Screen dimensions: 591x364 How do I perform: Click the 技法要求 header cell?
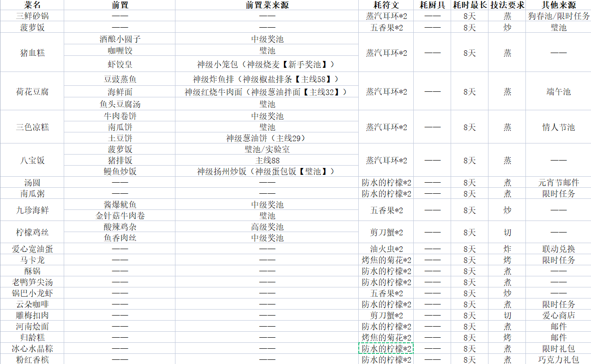[x=507, y=5]
